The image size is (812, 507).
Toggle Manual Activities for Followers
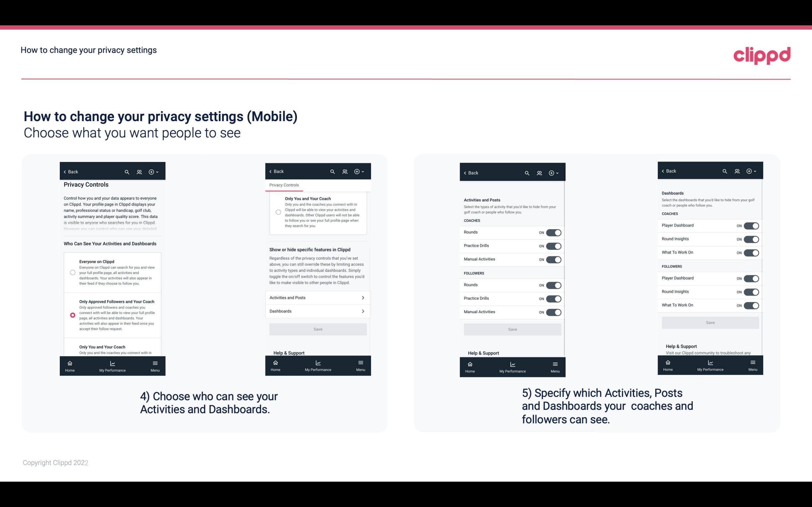tap(552, 311)
